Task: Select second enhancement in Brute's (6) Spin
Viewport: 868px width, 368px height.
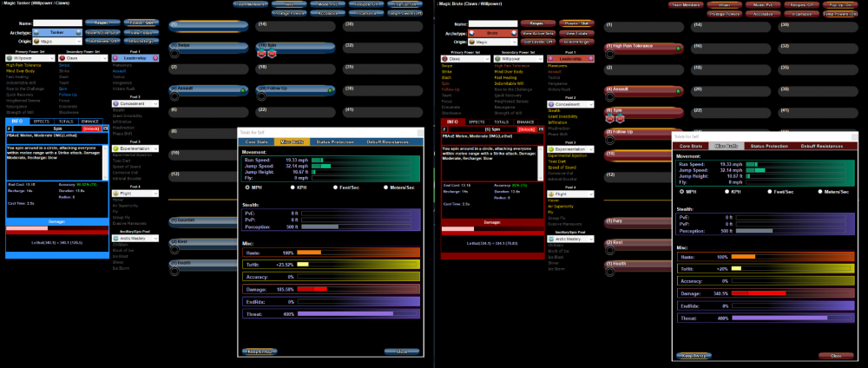Action: (620, 118)
